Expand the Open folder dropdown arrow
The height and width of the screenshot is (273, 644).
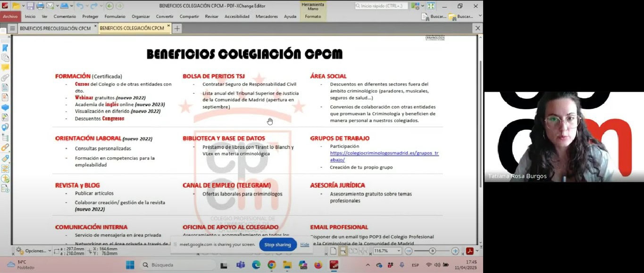[23, 6]
